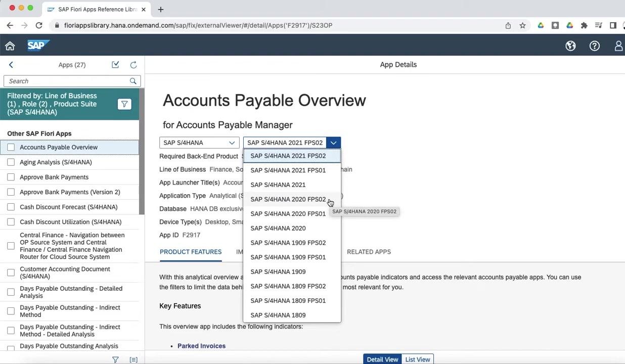Open Days Payable Outstanding Analysis item

tap(69, 346)
